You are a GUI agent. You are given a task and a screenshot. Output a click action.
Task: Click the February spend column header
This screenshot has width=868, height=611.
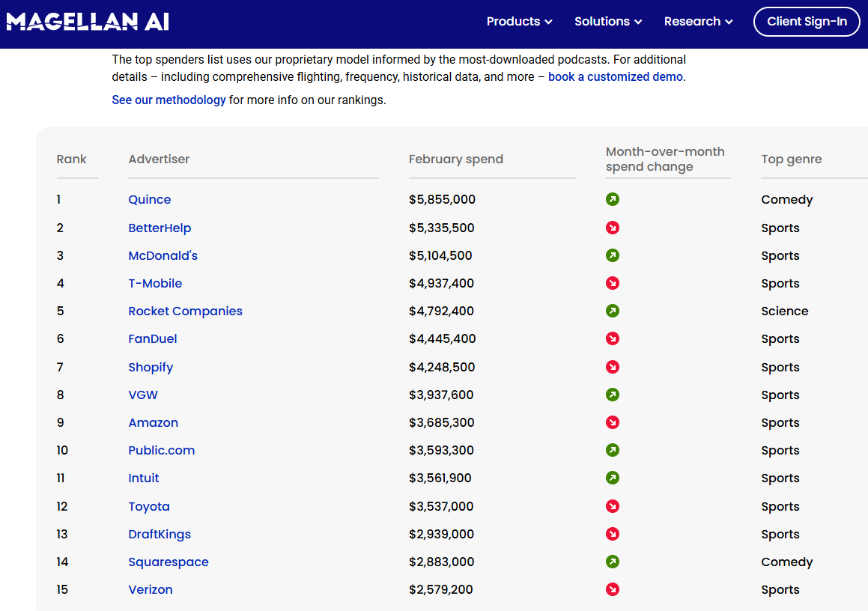point(455,159)
